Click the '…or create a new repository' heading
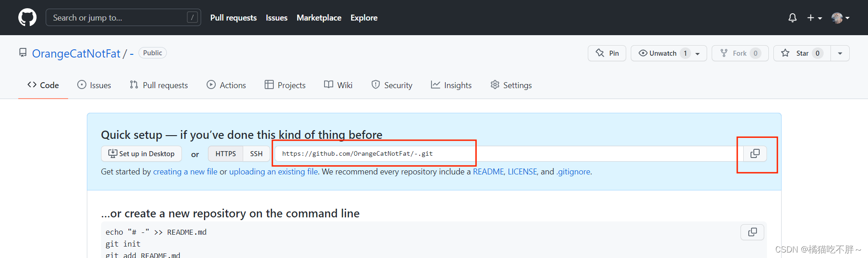This screenshot has height=258, width=868. [230, 213]
